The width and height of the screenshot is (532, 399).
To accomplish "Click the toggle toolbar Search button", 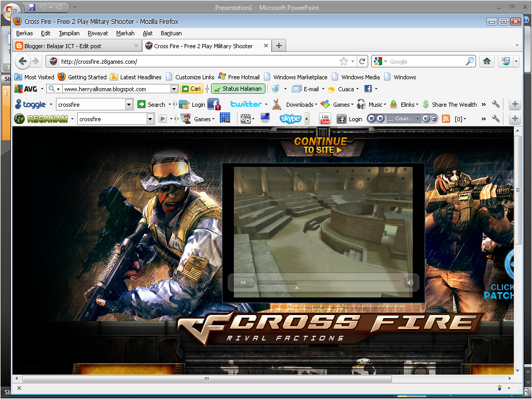I will pyautogui.click(x=151, y=104).
